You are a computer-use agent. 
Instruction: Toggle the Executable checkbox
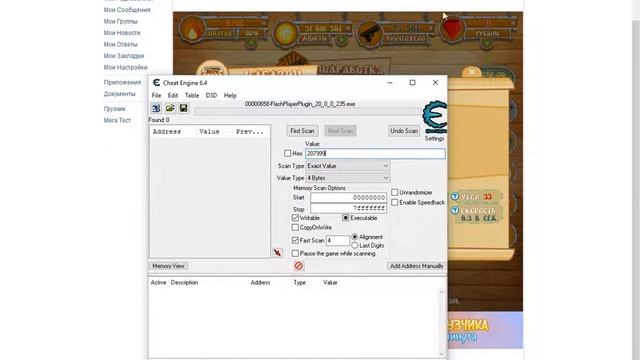click(x=346, y=218)
